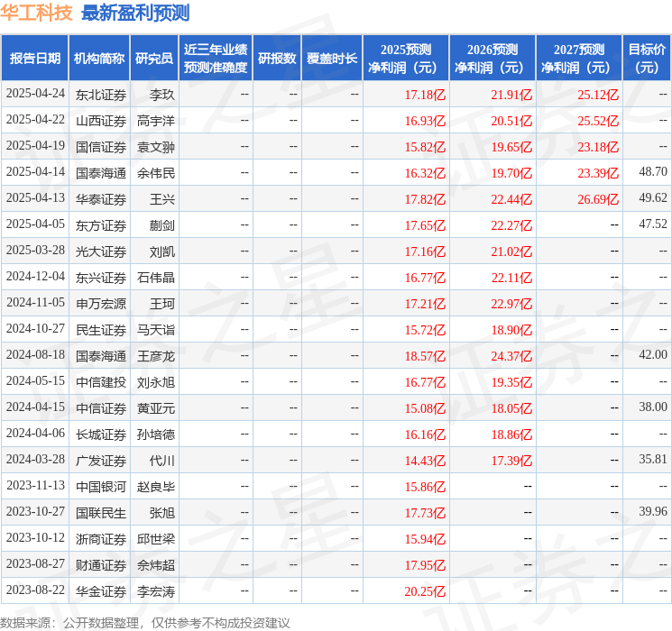Select analyst 马天诣

click(156, 330)
